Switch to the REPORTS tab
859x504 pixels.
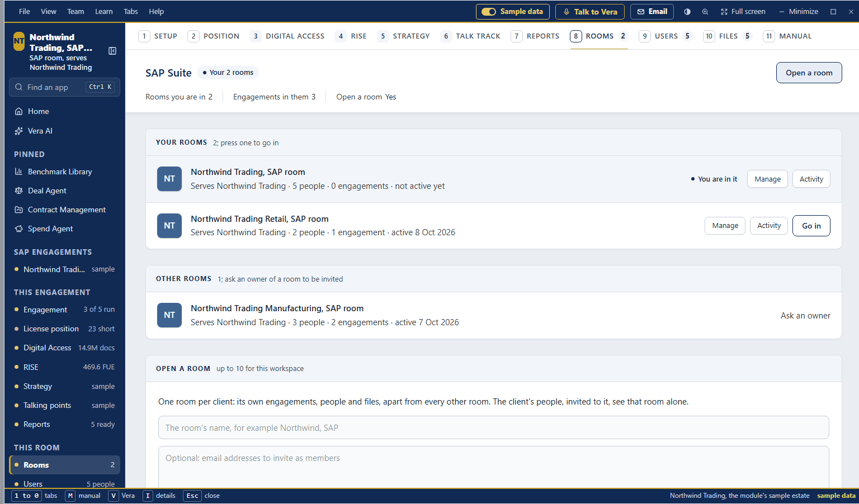click(x=535, y=36)
